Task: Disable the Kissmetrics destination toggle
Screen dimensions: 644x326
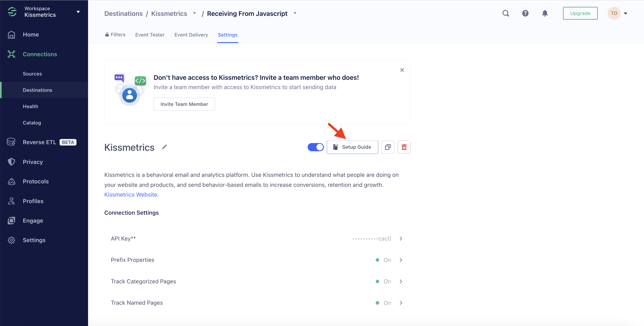Action: (316, 147)
